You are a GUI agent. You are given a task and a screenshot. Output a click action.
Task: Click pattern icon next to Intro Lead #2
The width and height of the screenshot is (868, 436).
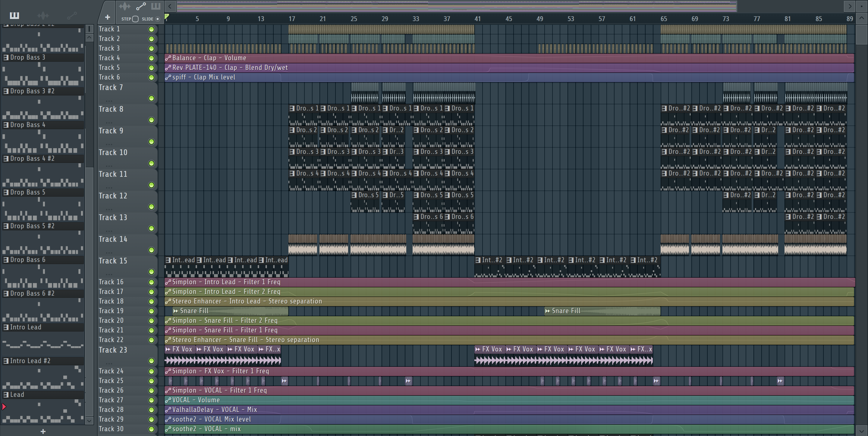6,361
